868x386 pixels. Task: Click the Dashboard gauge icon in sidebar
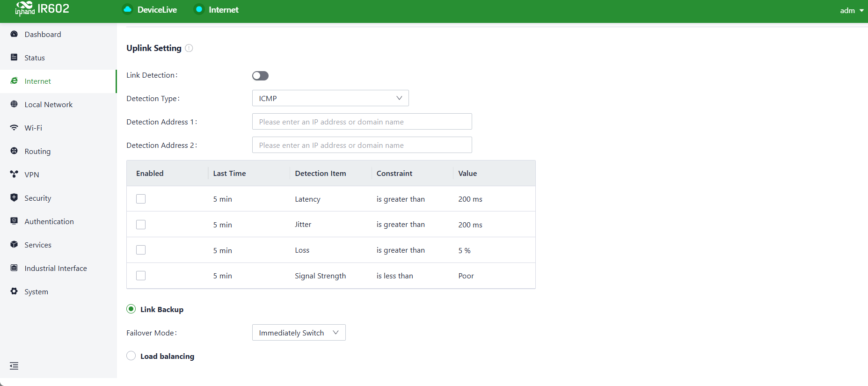[14, 34]
